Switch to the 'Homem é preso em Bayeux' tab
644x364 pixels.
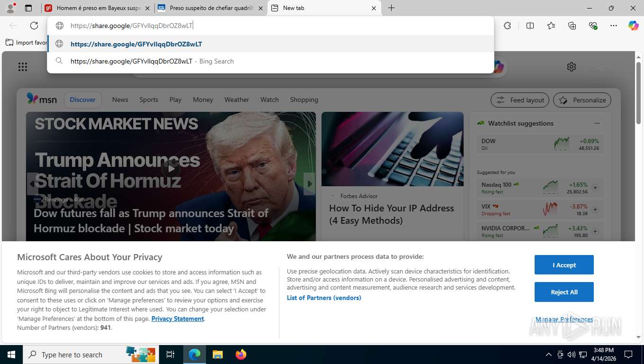98,8
